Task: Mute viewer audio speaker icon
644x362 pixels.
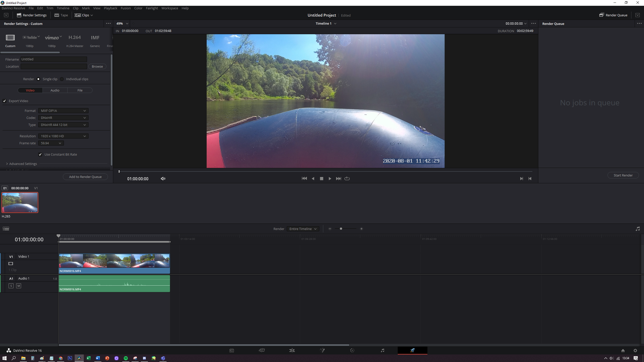Action: pyautogui.click(x=163, y=178)
